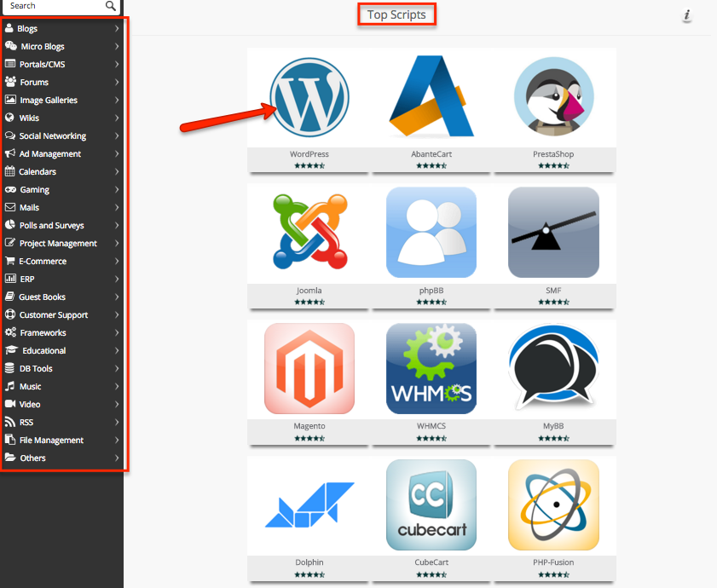Screen dimensions: 717x588
Task: Click the SMF seesaw icon
Action: pyautogui.click(x=554, y=233)
